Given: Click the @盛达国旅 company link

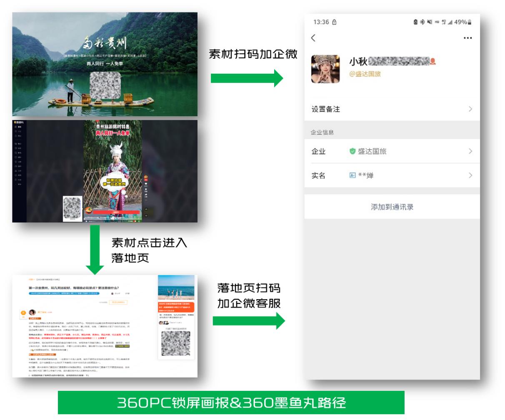Looking at the screenshot, I should (365, 74).
